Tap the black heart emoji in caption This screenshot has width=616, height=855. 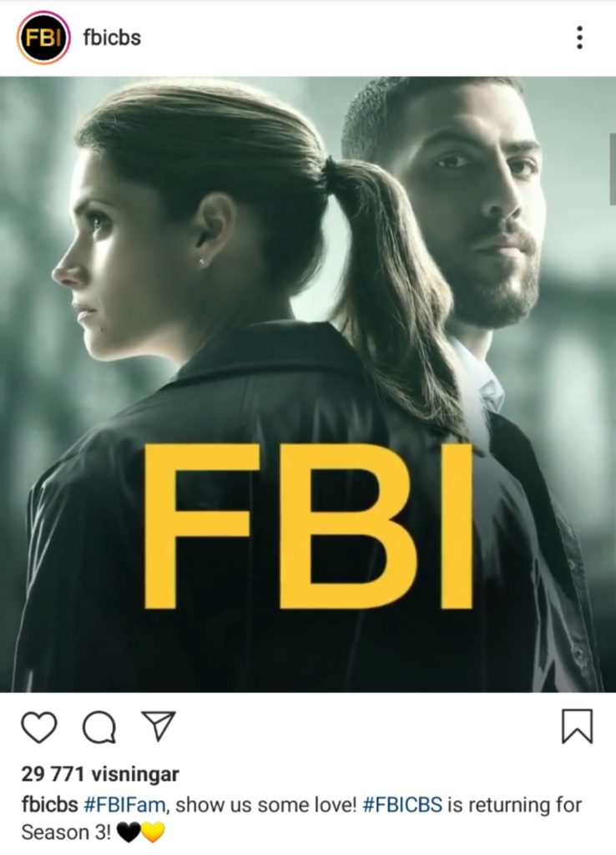(128, 833)
